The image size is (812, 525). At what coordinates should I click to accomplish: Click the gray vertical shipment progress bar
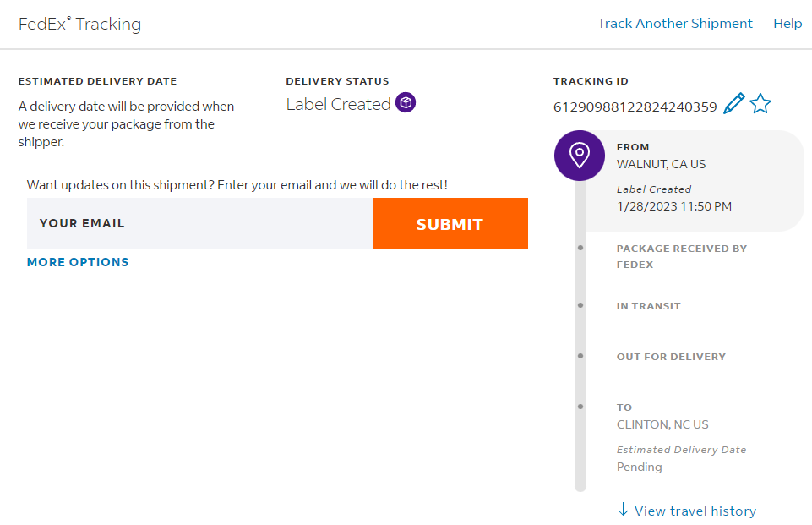pyautogui.click(x=580, y=380)
